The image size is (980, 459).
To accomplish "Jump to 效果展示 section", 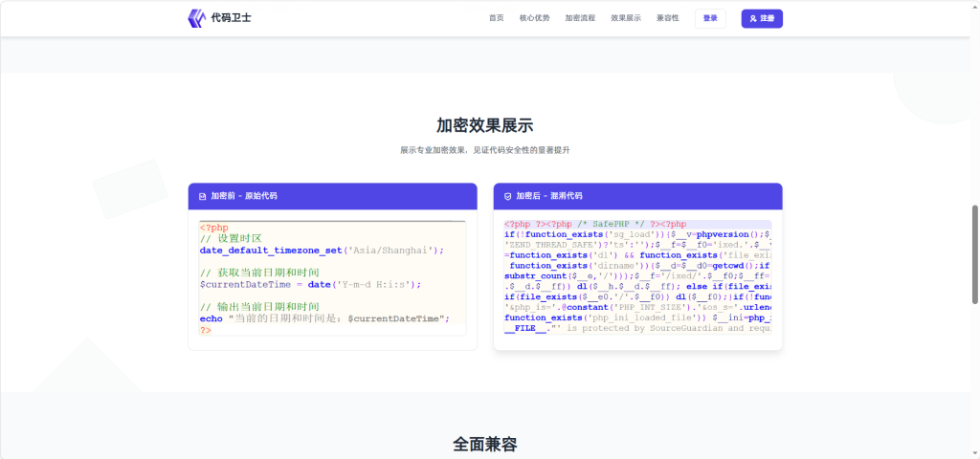I will click(x=626, y=18).
